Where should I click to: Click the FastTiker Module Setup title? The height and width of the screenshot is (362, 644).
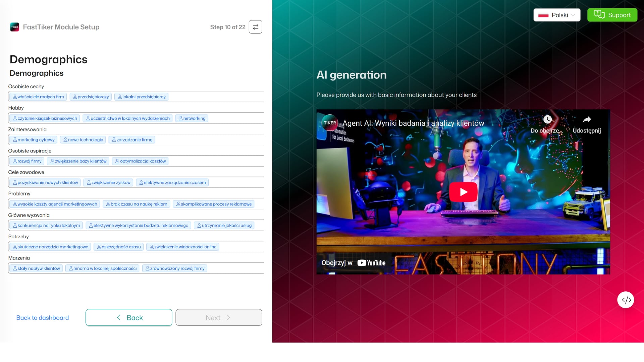61,27
